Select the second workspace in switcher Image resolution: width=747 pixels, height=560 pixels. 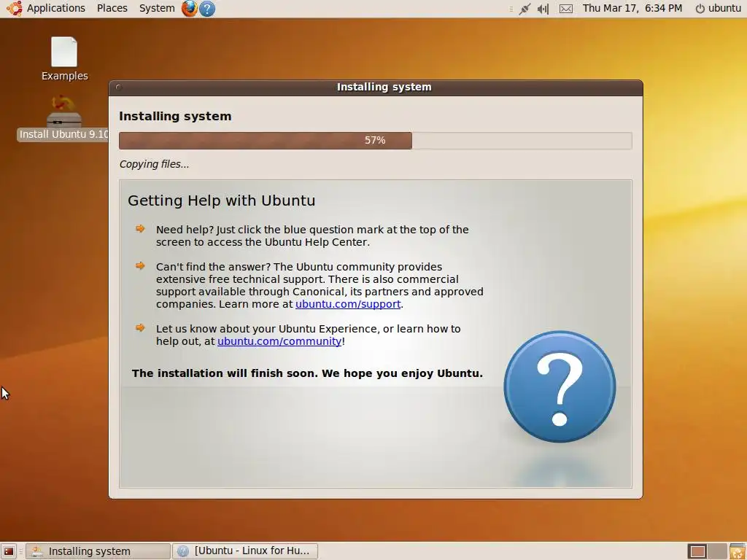(x=717, y=551)
